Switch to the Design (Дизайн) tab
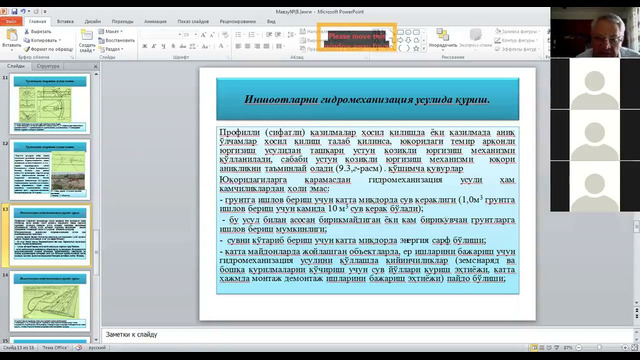The width and height of the screenshot is (640, 360). (x=93, y=21)
